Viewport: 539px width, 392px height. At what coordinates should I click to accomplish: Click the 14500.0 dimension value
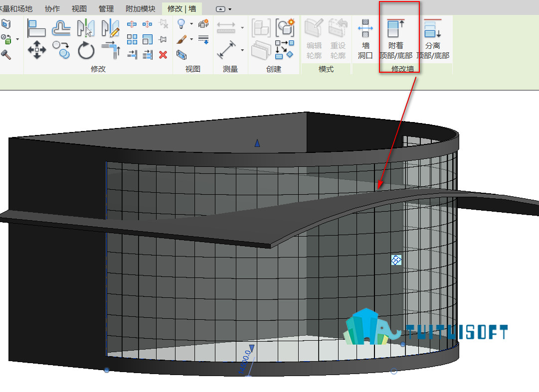tap(244, 362)
